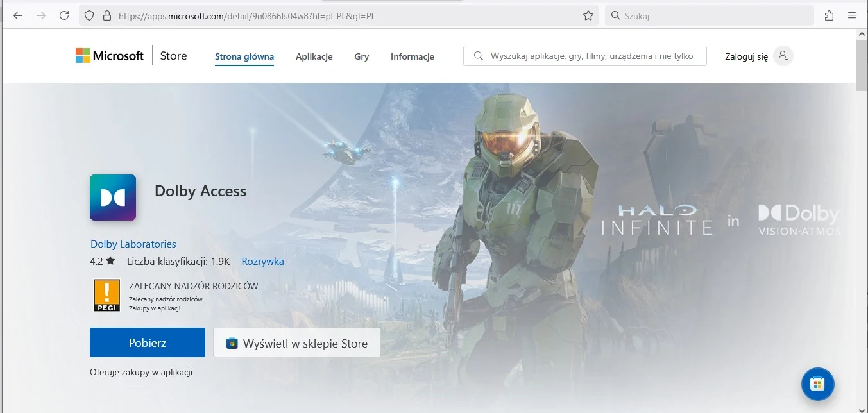Open the browser extensions icon

click(x=830, y=15)
